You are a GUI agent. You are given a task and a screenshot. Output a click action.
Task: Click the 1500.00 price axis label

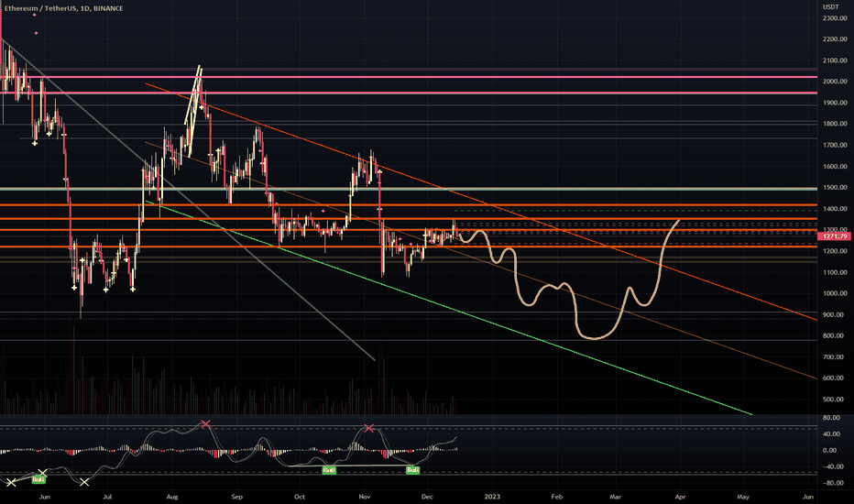pyautogui.click(x=835, y=188)
